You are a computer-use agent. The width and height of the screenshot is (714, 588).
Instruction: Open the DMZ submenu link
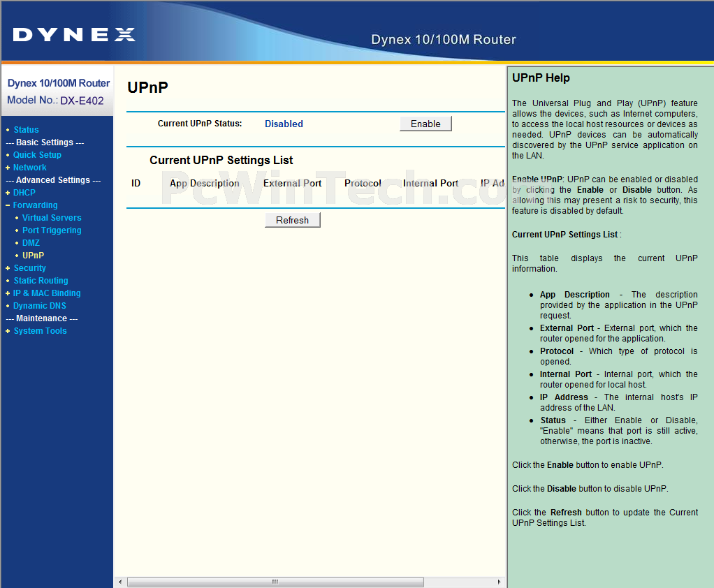point(31,243)
